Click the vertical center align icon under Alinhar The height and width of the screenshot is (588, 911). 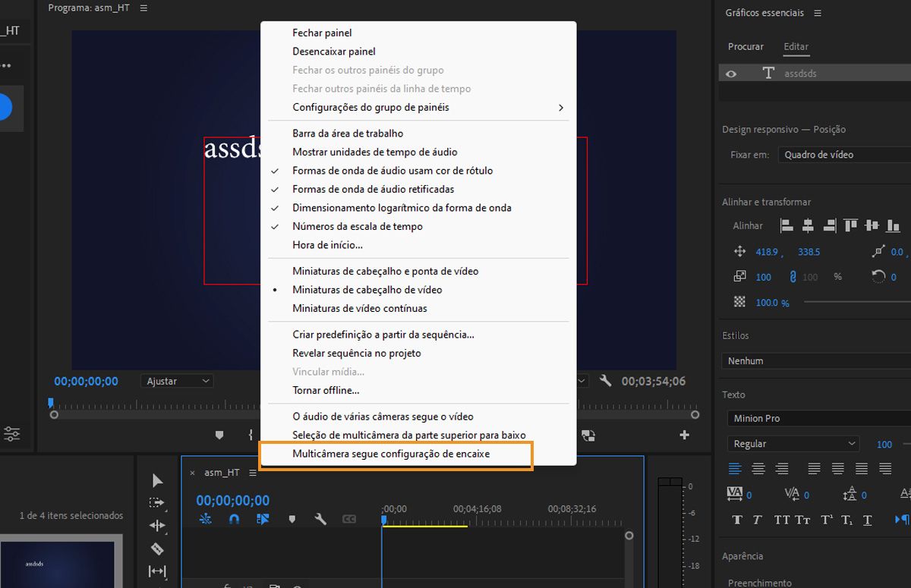click(873, 225)
